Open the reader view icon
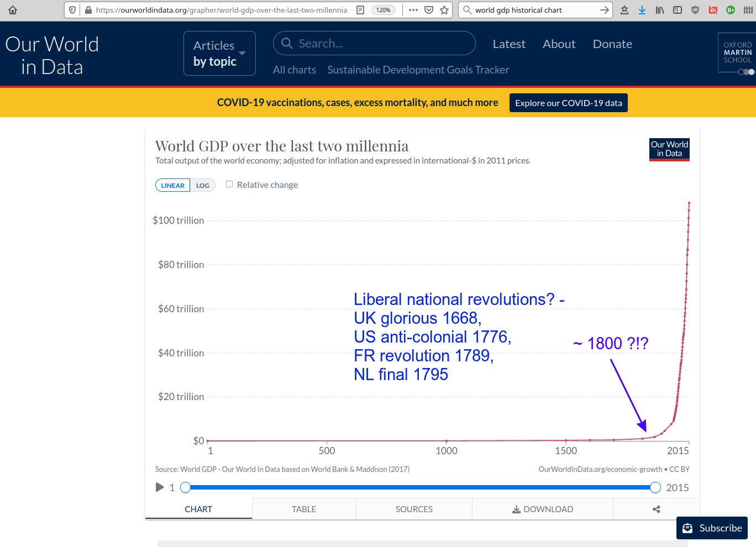756x547 pixels. tap(360, 10)
